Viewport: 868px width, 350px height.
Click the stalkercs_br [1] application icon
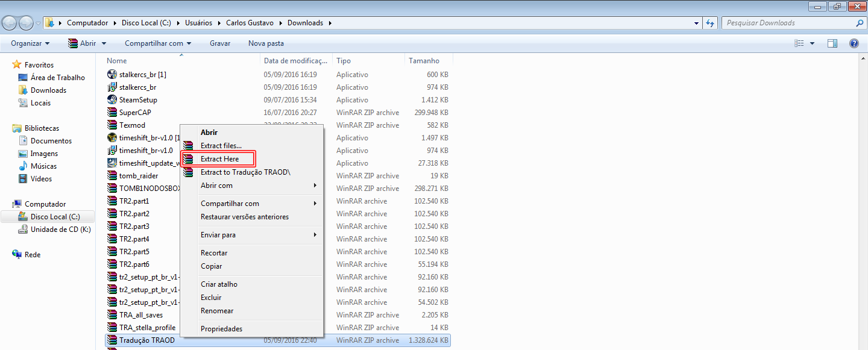pos(112,74)
